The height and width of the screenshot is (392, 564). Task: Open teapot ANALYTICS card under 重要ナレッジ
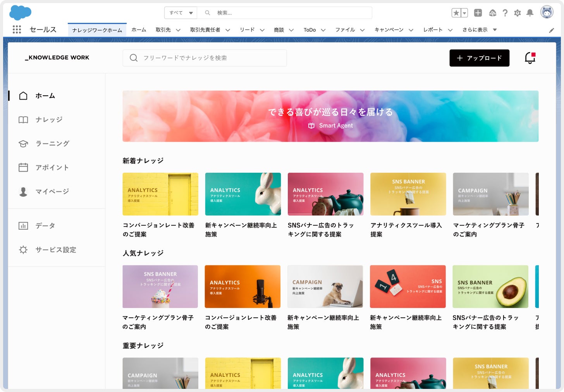[408, 373]
